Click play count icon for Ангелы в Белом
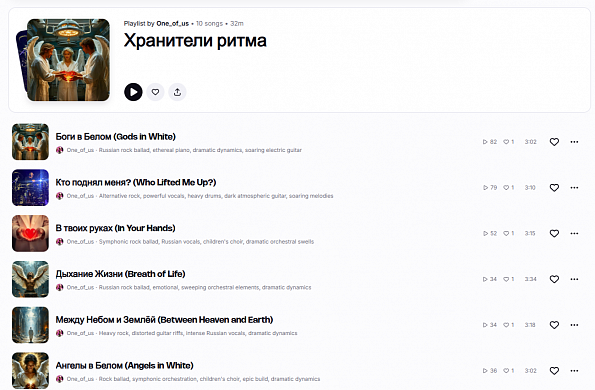The image size is (595, 390). [485, 371]
